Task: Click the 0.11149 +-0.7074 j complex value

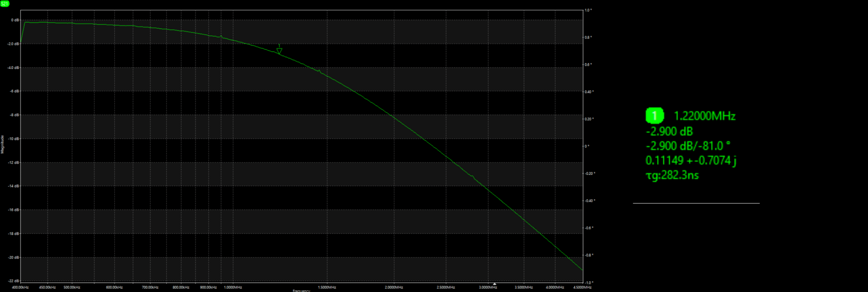Action: pos(691,160)
